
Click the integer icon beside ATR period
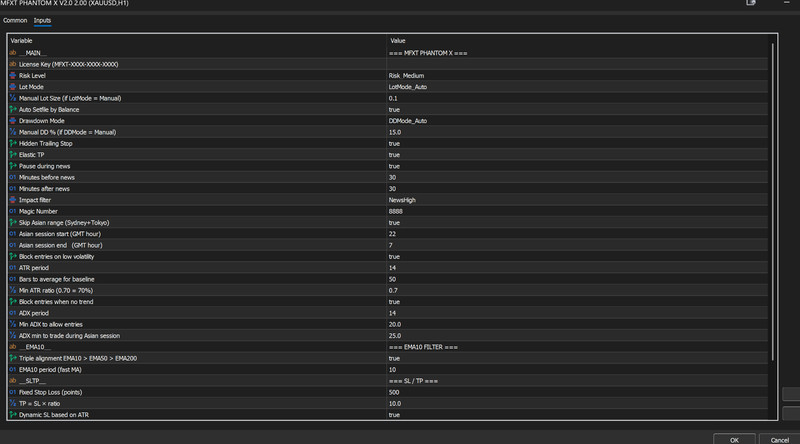13,267
